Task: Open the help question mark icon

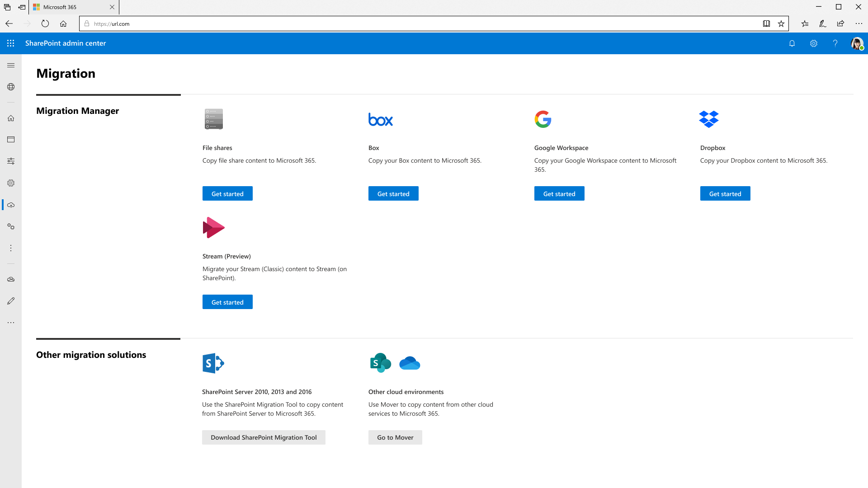Action: tap(835, 43)
